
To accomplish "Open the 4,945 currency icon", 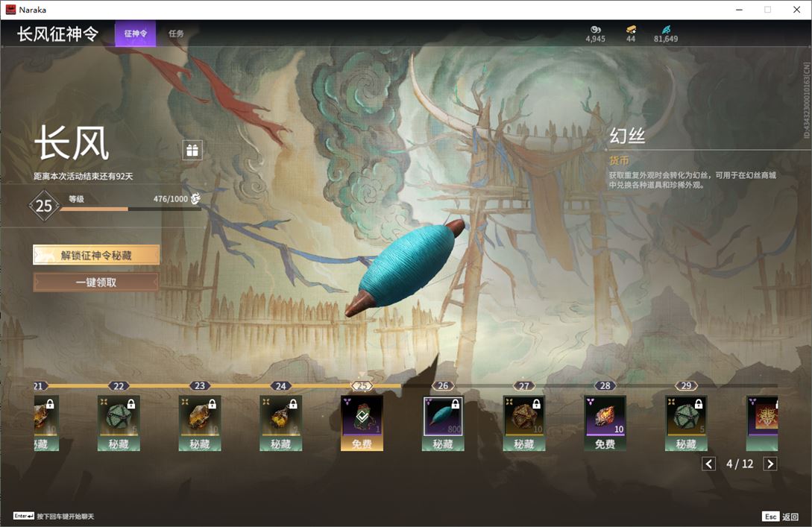I will (596, 30).
